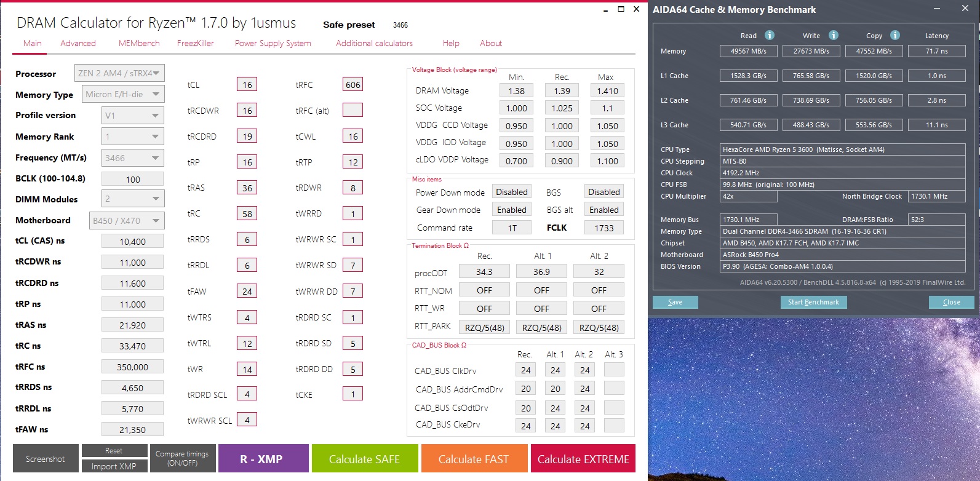Click the Memory Read value 49567 MB/s
Viewport: 980px width, 481px height.
click(x=748, y=51)
